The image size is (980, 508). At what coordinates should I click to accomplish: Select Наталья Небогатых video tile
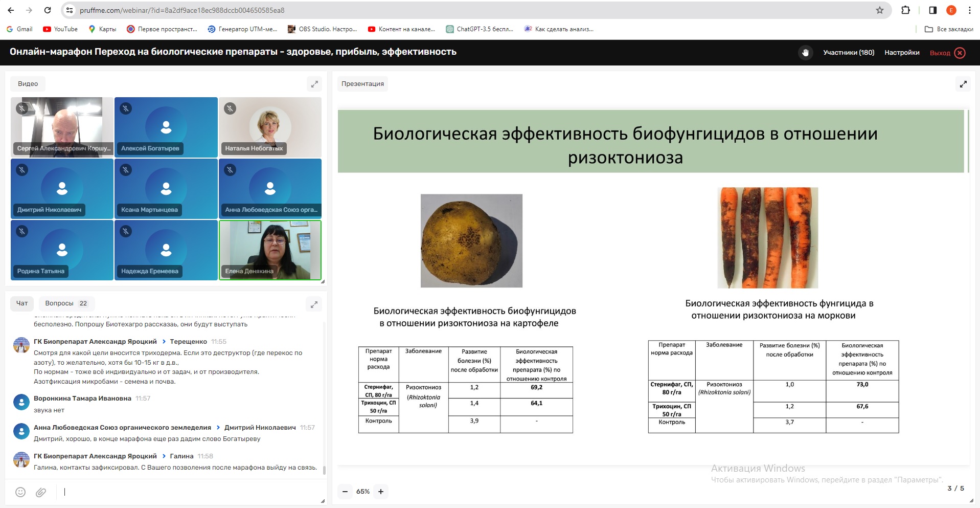270,127
